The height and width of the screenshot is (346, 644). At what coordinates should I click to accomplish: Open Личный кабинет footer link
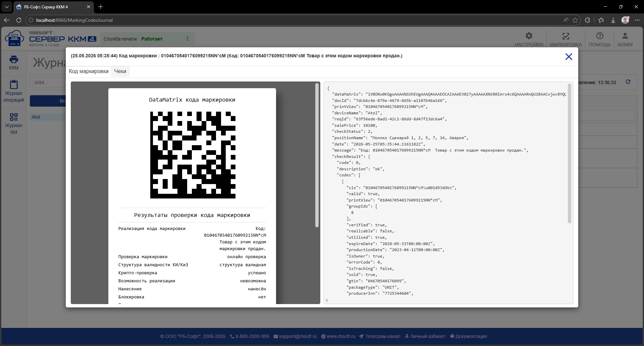click(x=425, y=336)
